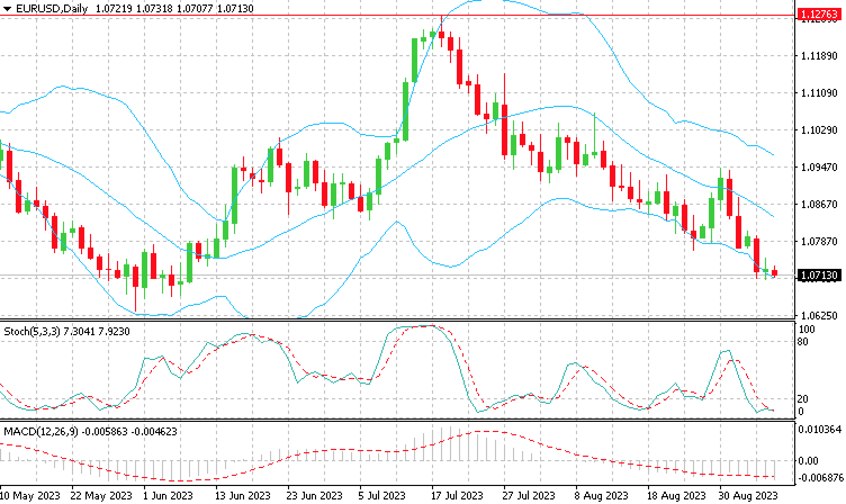This screenshot has width=846, height=504.
Task: Click the red 1.12763 price level label
Action: click(820, 15)
